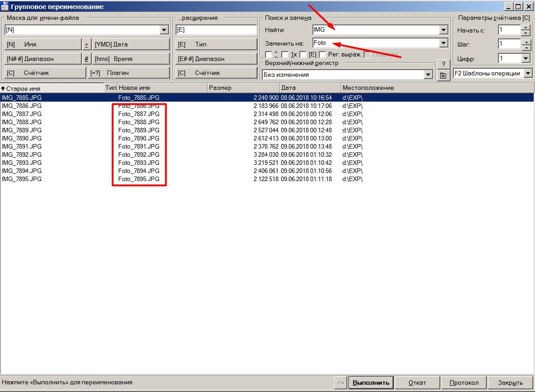Image resolution: width=535 pixels, height=392 pixels.
Task: Sort by 'Дата' column header
Action: 310,88
